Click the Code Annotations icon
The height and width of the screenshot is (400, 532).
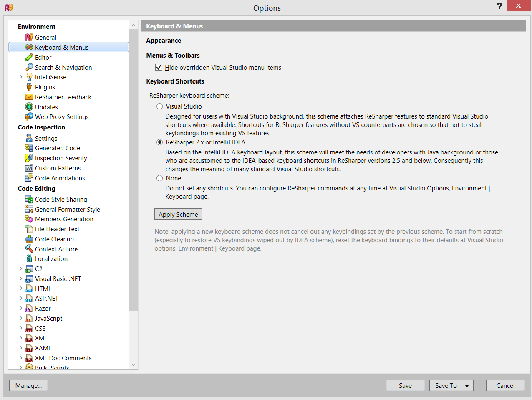click(x=29, y=178)
